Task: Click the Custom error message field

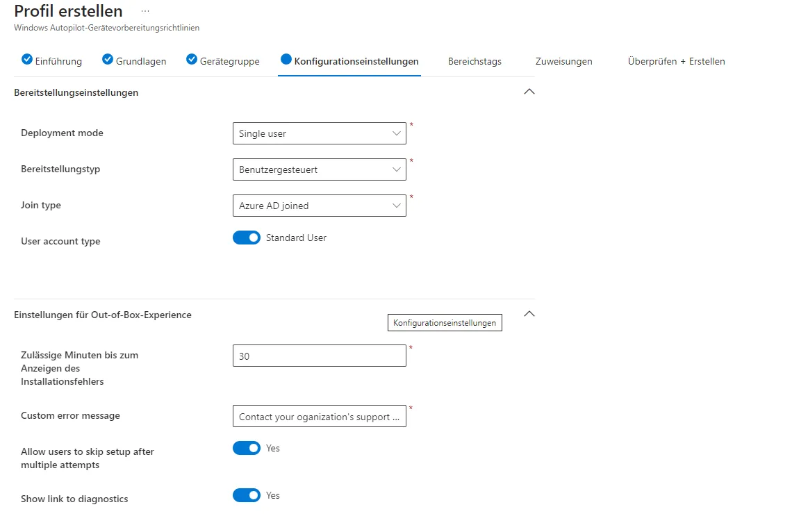Action: click(319, 417)
